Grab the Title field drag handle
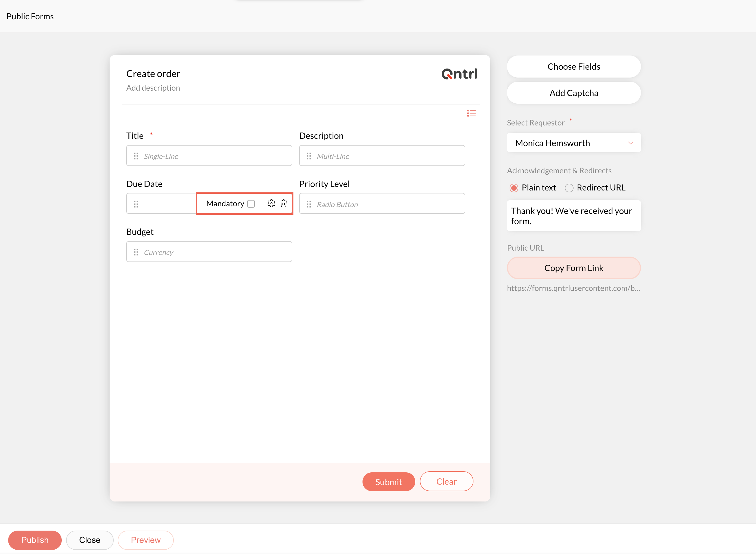The height and width of the screenshot is (554, 756). [136, 156]
